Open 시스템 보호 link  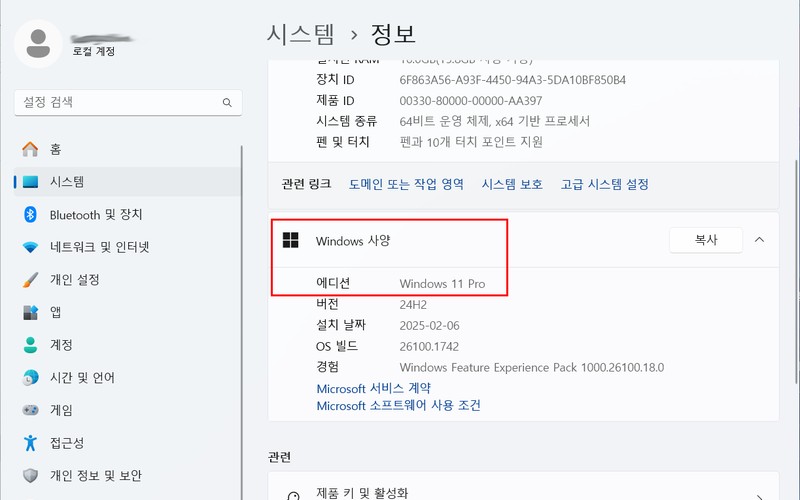512,184
